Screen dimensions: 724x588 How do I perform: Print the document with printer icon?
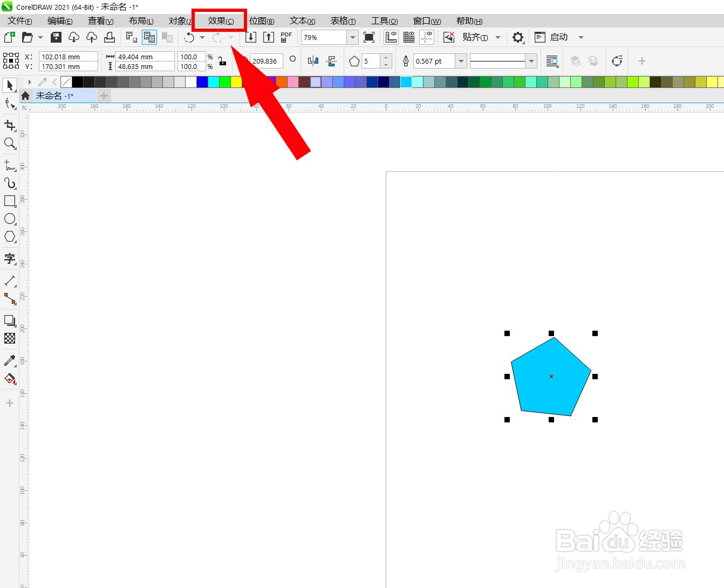point(110,37)
